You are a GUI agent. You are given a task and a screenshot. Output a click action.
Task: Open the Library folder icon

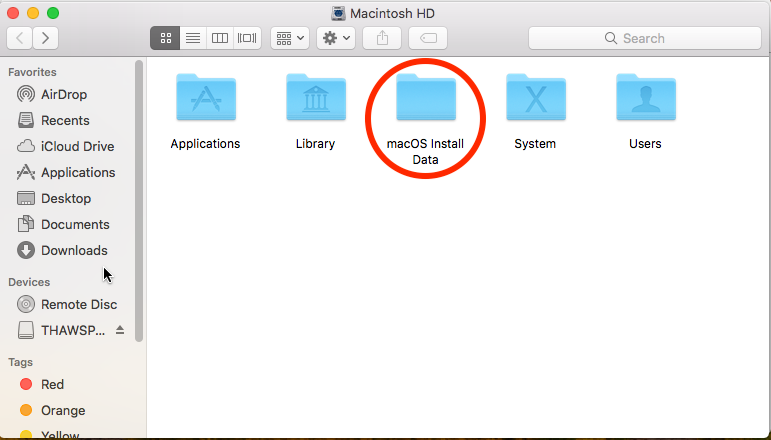(x=316, y=97)
